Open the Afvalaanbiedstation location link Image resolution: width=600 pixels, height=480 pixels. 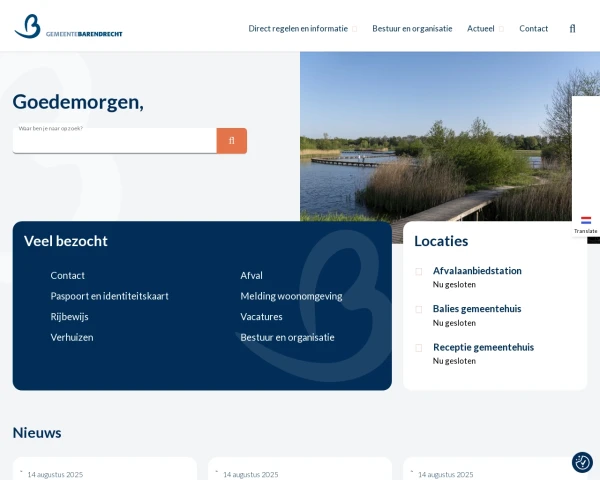tap(477, 271)
